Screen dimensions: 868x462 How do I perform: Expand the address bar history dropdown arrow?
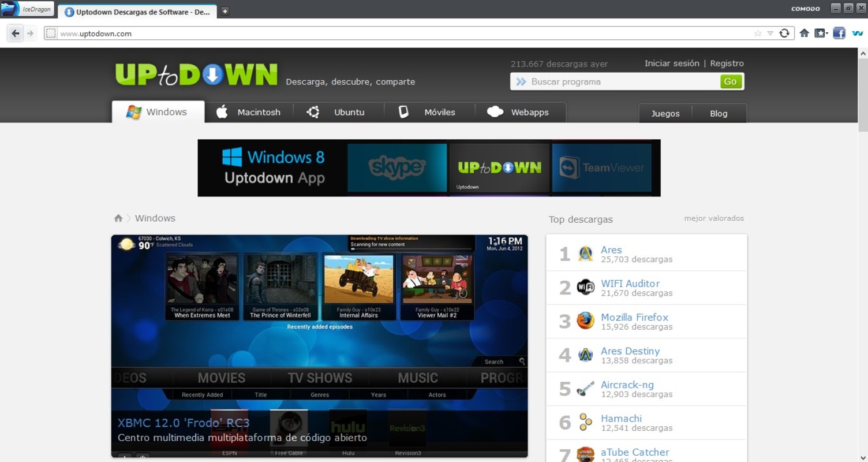(770, 33)
